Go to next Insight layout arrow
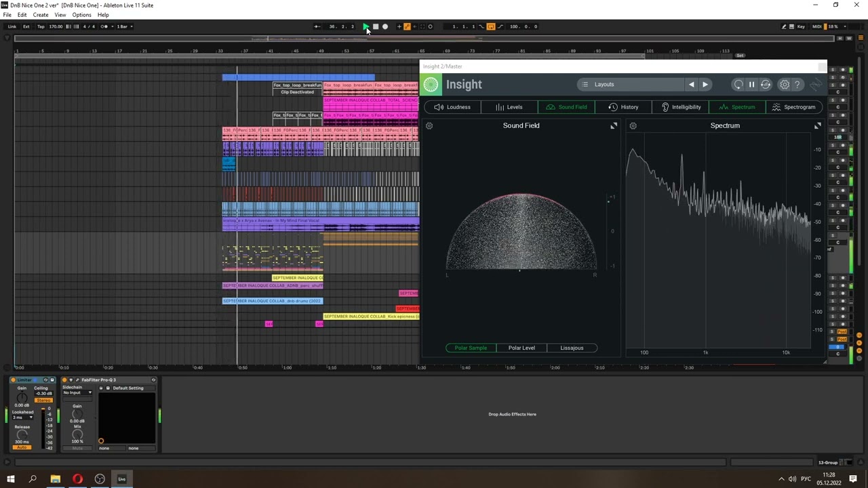Image resolution: width=868 pixels, height=488 pixels. [705, 85]
